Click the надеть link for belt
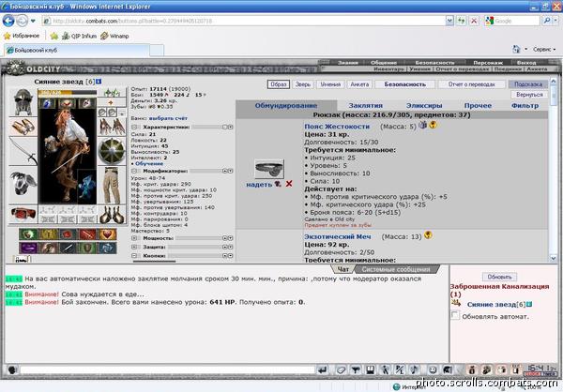 [x=259, y=185]
